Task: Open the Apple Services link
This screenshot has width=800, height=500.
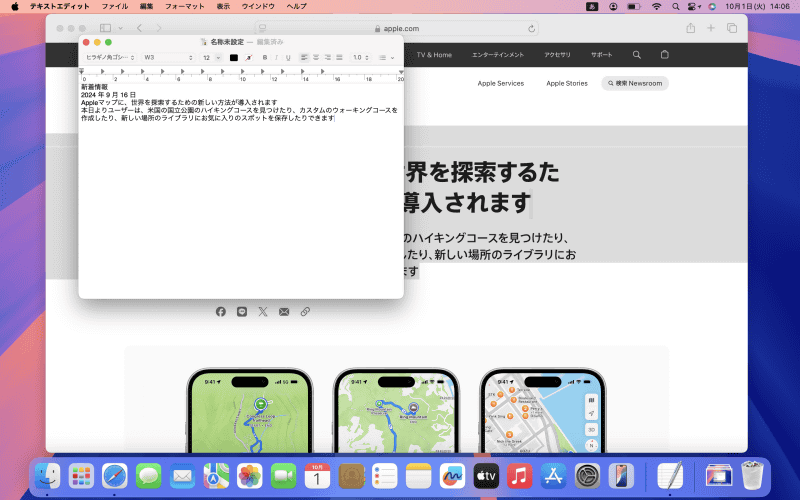Action: (501, 83)
